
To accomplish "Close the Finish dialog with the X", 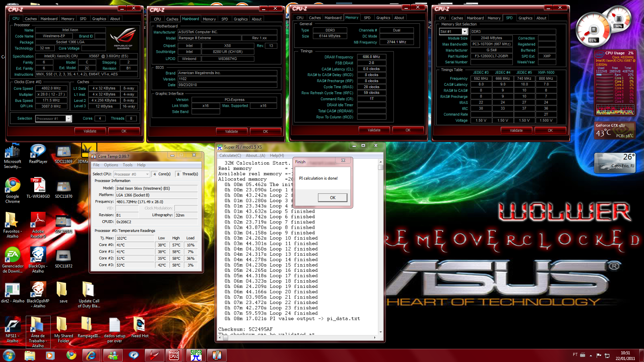I will pyautogui.click(x=343, y=160).
